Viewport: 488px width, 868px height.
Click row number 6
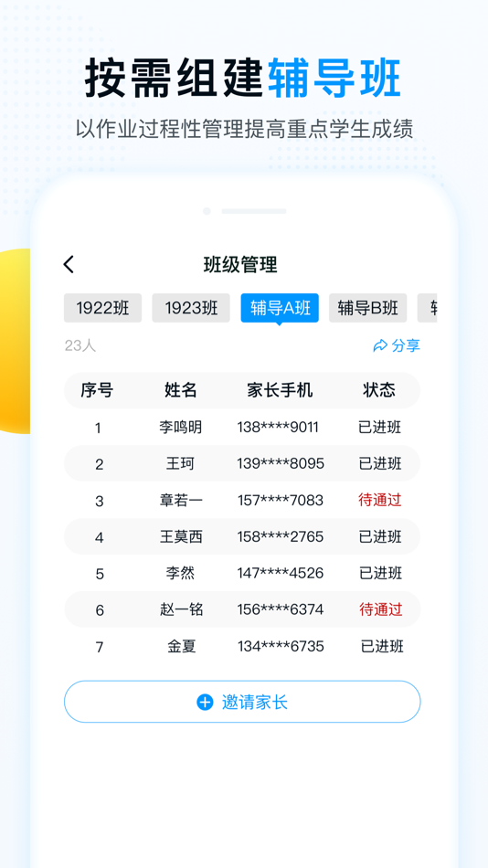coord(100,610)
